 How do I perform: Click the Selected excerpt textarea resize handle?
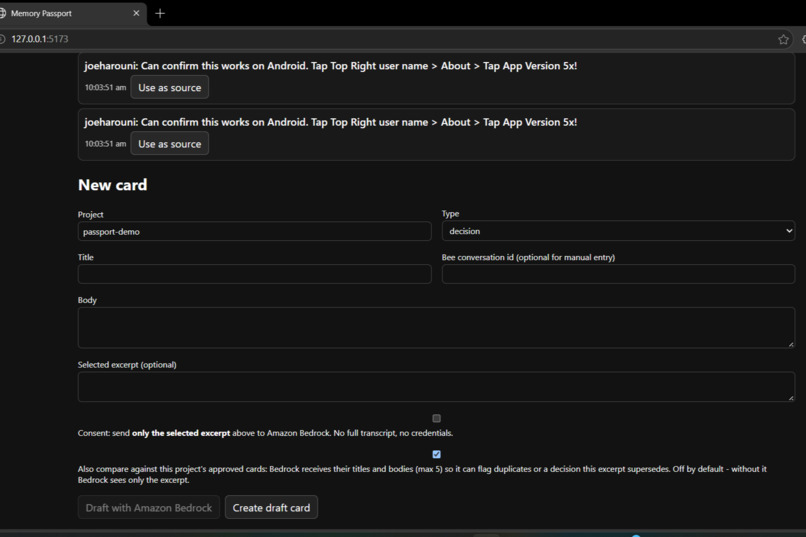[x=791, y=398]
